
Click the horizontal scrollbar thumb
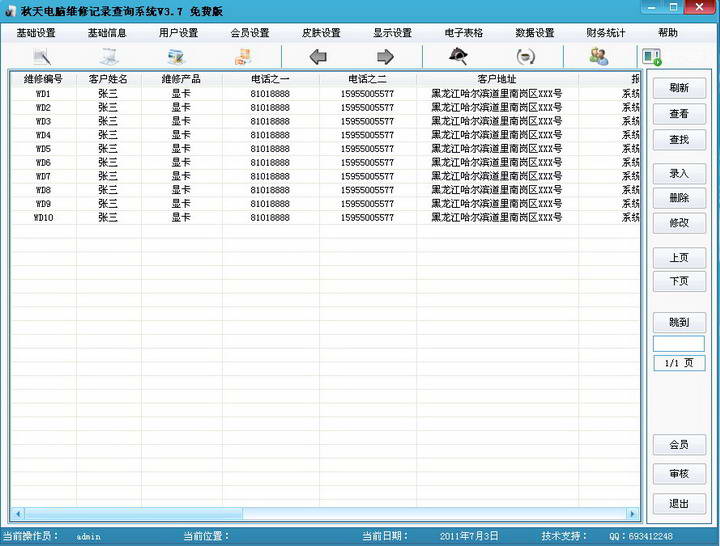[134, 514]
